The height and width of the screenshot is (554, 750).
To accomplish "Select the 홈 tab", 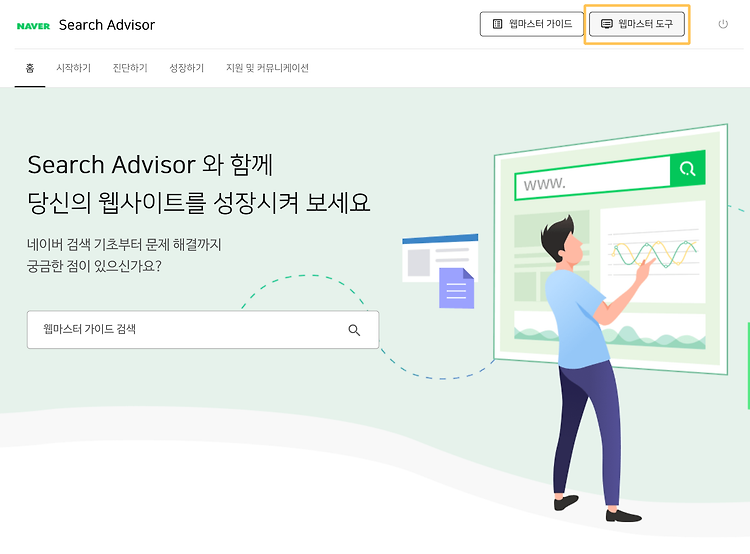I will pyautogui.click(x=30, y=68).
